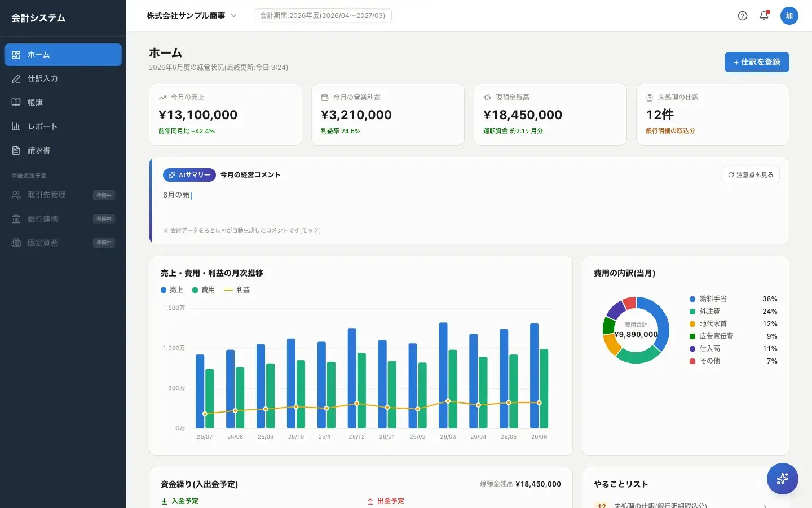
Task: Click the 26/03 green expense bar
Action: (x=453, y=389)
